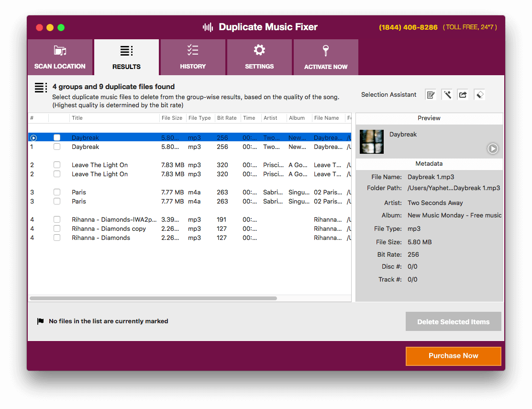Expand the Metadata section header
Image resolution: width=532 pixels, height=409 pixels.
click(x=429, y=163)
